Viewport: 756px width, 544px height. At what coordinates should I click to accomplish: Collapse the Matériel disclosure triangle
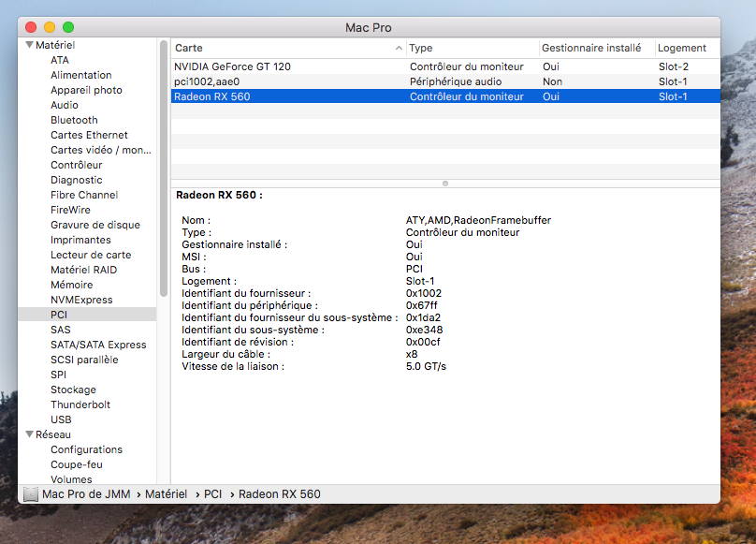click(29, 45)
